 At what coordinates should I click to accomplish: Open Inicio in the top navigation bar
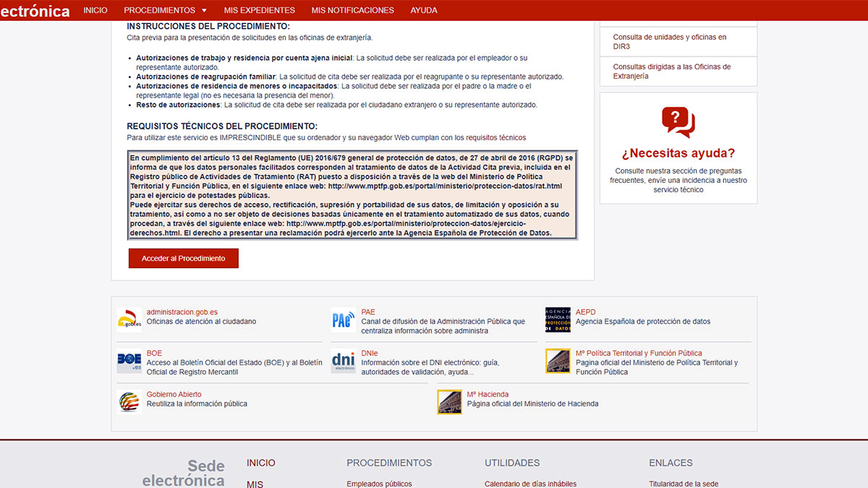(95, 10)
